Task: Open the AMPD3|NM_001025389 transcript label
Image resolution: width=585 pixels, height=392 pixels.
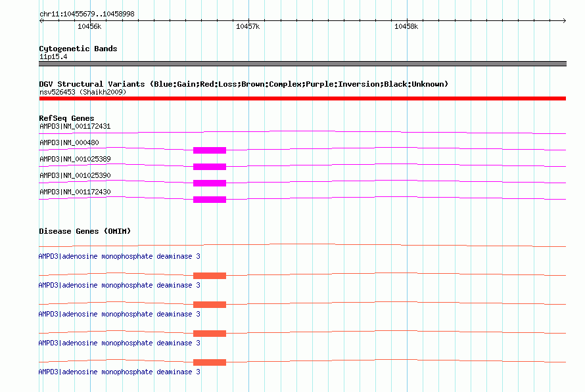Action: tap(75, 159)
